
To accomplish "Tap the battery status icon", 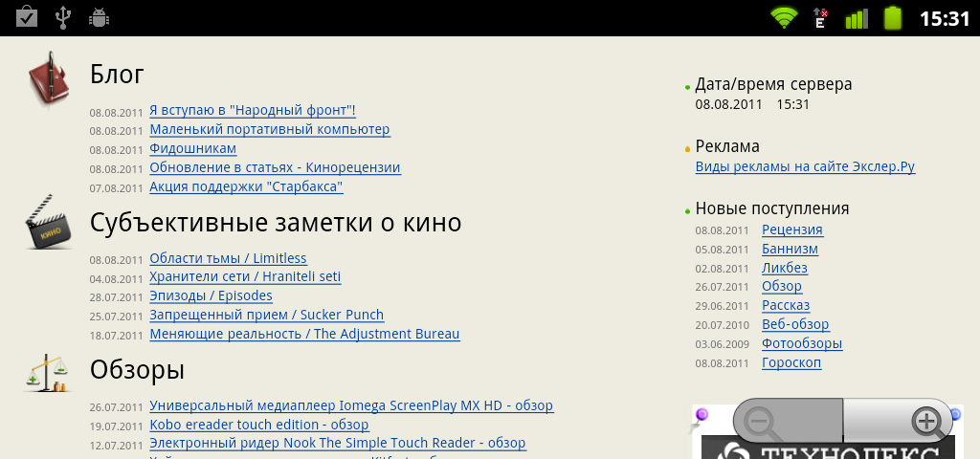I will coord(892,17).
